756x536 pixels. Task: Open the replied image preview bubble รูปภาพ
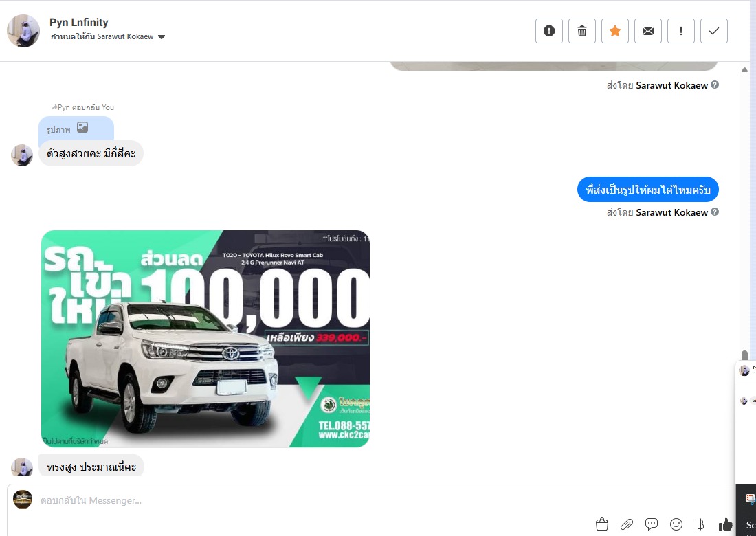pos(76,129)
